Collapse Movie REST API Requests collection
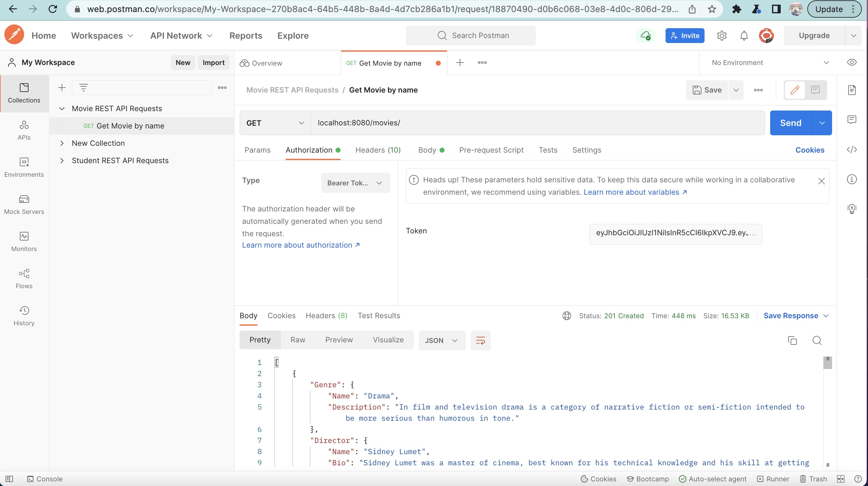Screen dimensions: 868x486 click(x=62, y=109)
